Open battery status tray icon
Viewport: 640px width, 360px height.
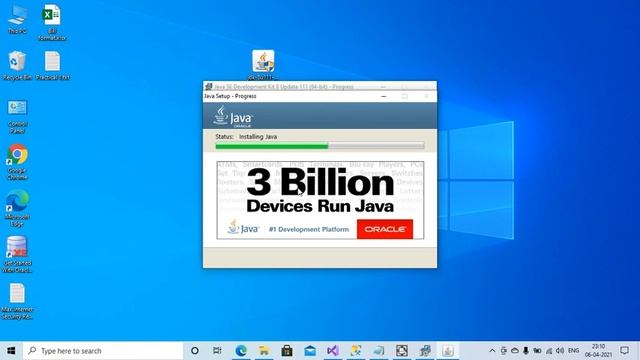click(x=537, y=351)
